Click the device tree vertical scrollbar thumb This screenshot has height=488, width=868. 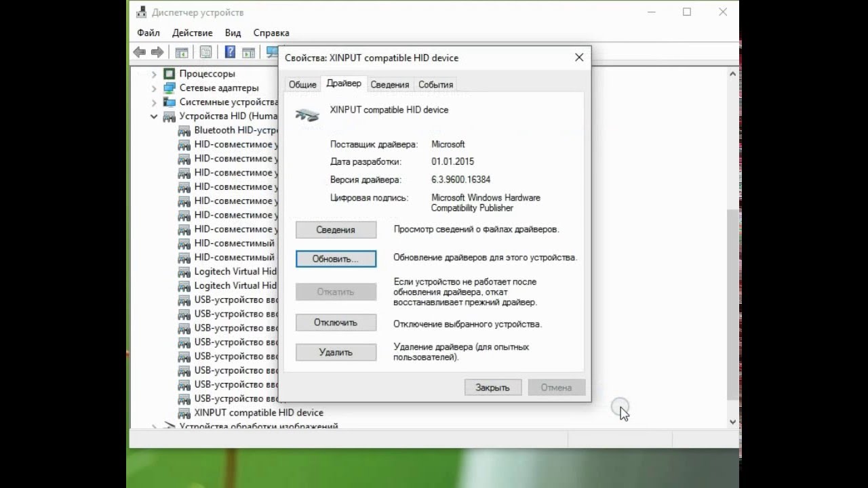tap(732, 305)
